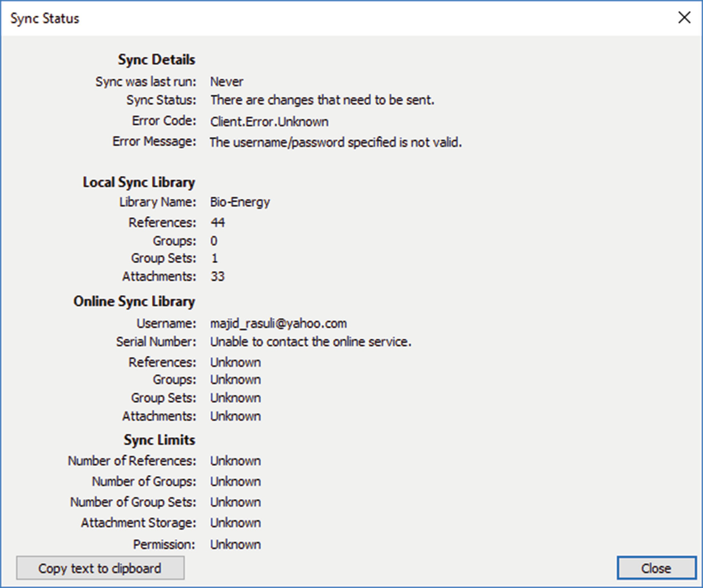The height and width of the screenshot is (588, 703).
Task: Close the Sync Status dialog with X
Action: (684, 18)
